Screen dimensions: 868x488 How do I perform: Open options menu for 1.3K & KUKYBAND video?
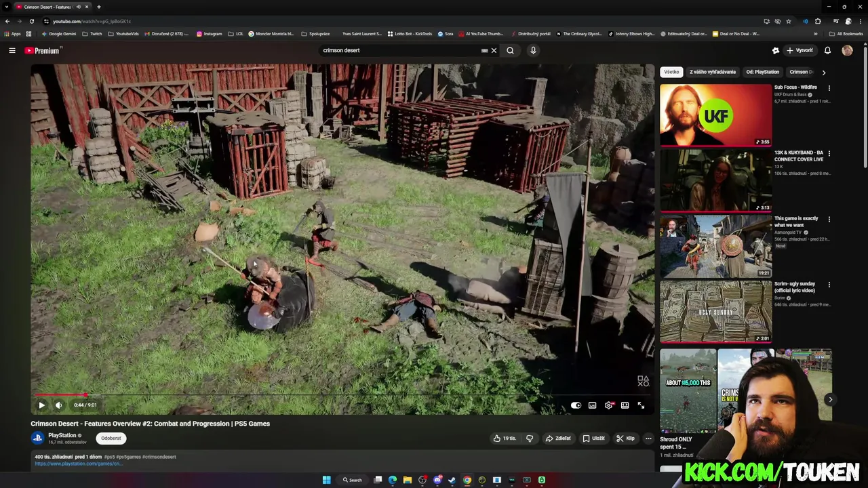click(829, 153)
